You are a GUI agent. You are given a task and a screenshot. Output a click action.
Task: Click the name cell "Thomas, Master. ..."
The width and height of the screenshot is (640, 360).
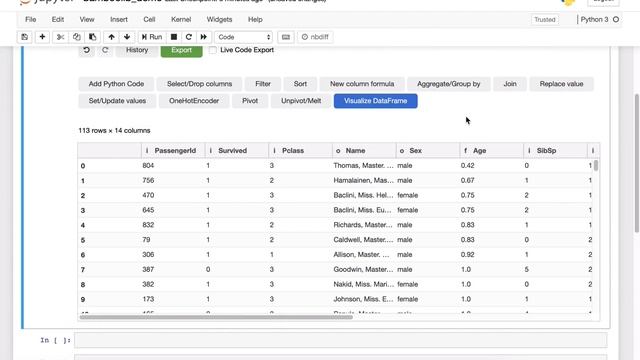(x=363, y=166)
